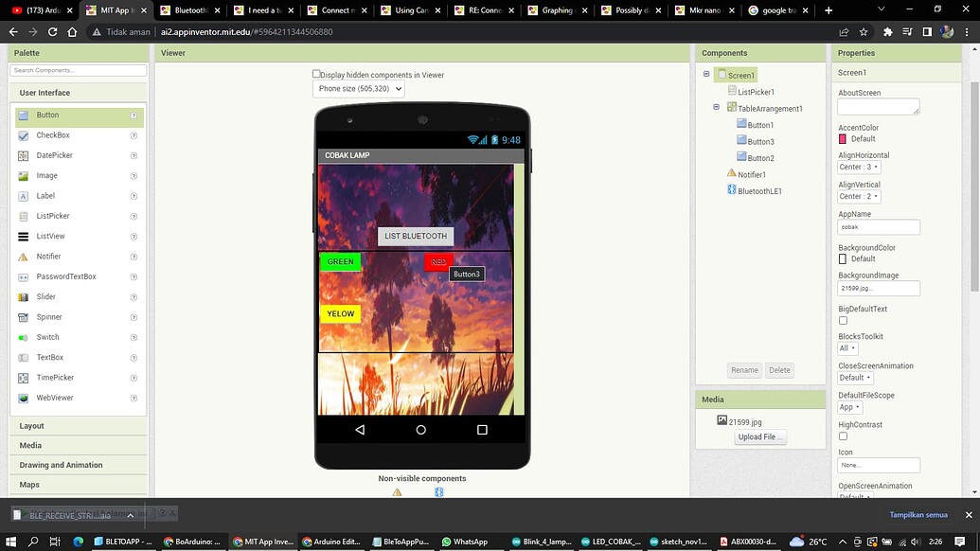The height and width of the screenshot is (551, 980).
Task: Select the Slider component in Palette
Action: pos(79,296)
